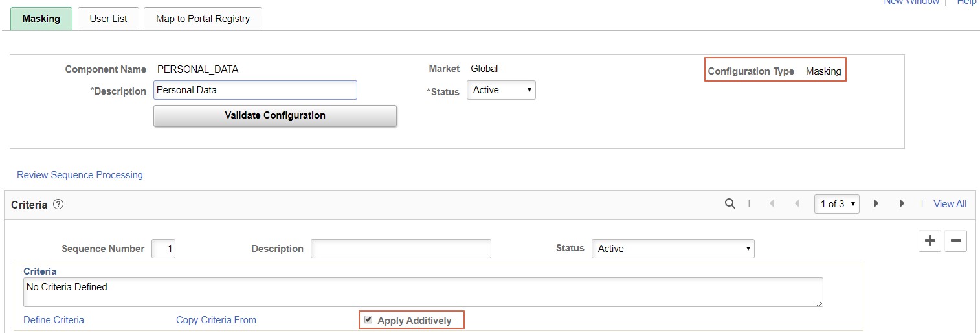Click the Criteria search magnifier icon
Image resolution: width=980 pixels, height=333 pixels.
click(x=729, y=203)
